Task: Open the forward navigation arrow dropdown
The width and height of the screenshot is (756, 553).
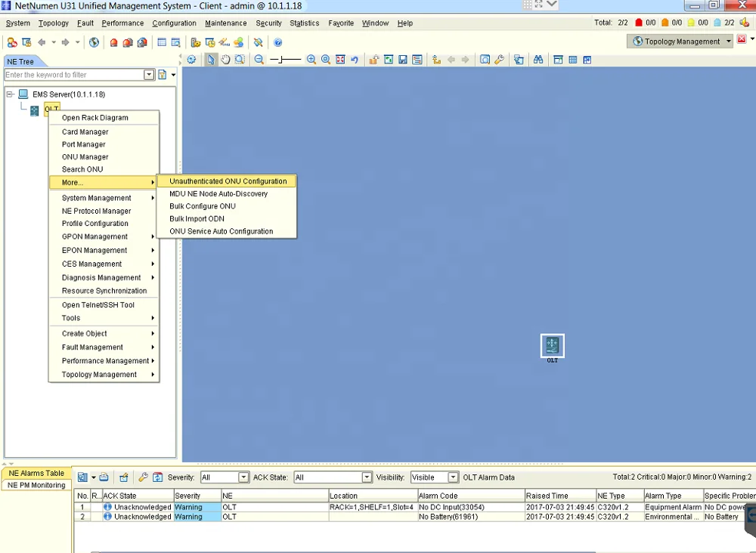Action: pyautogui.click(x=77, y=42)
